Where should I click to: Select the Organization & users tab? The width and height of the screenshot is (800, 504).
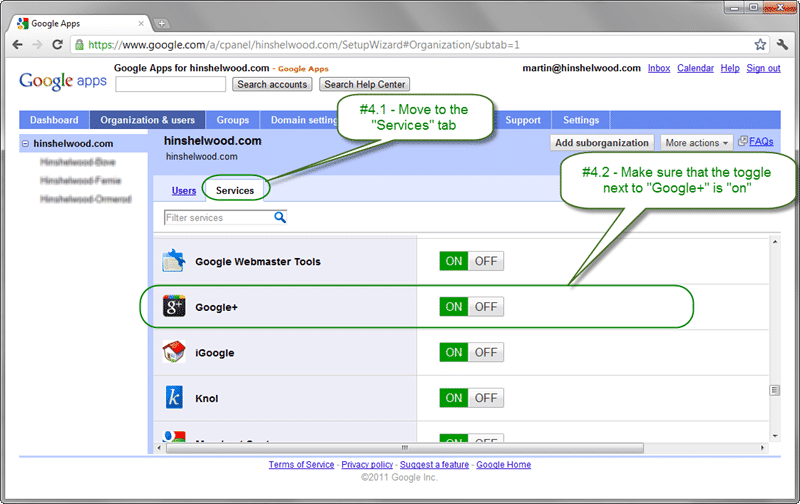[x=147, y=120]
